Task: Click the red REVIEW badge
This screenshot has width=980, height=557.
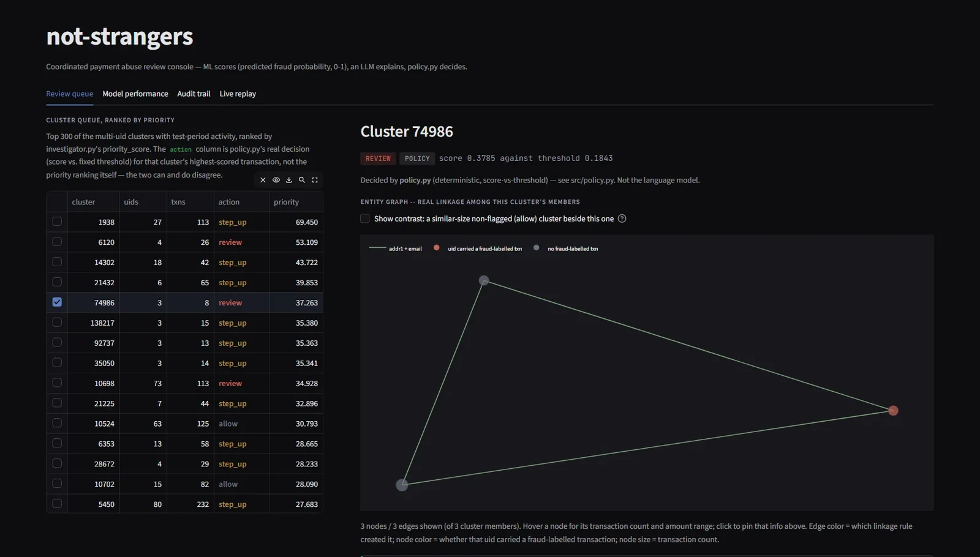Action: [x=378, y=159]
